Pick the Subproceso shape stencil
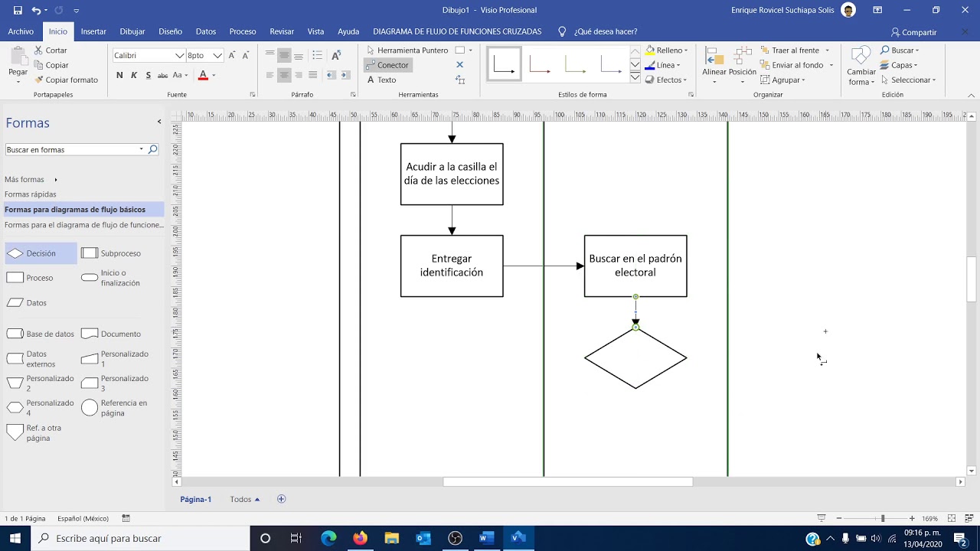 pyautogui.click(x=111, y=253)
